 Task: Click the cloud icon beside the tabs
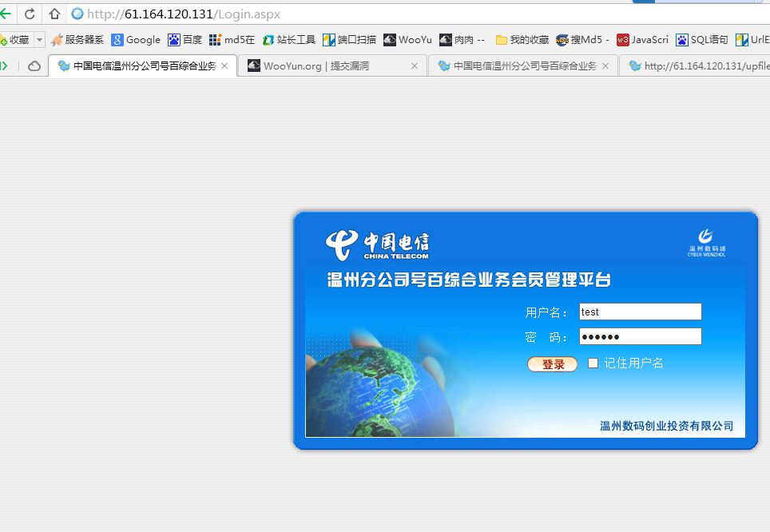[x=34, y=66]
